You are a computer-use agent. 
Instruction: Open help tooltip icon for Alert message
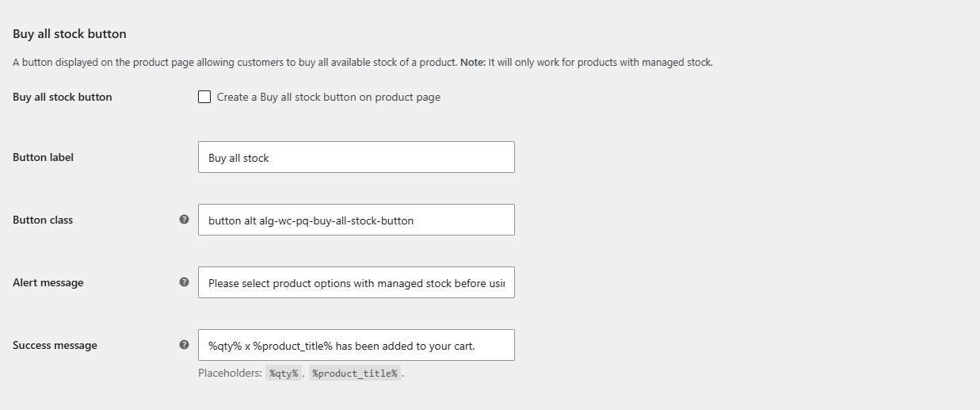tap(184, 282)
